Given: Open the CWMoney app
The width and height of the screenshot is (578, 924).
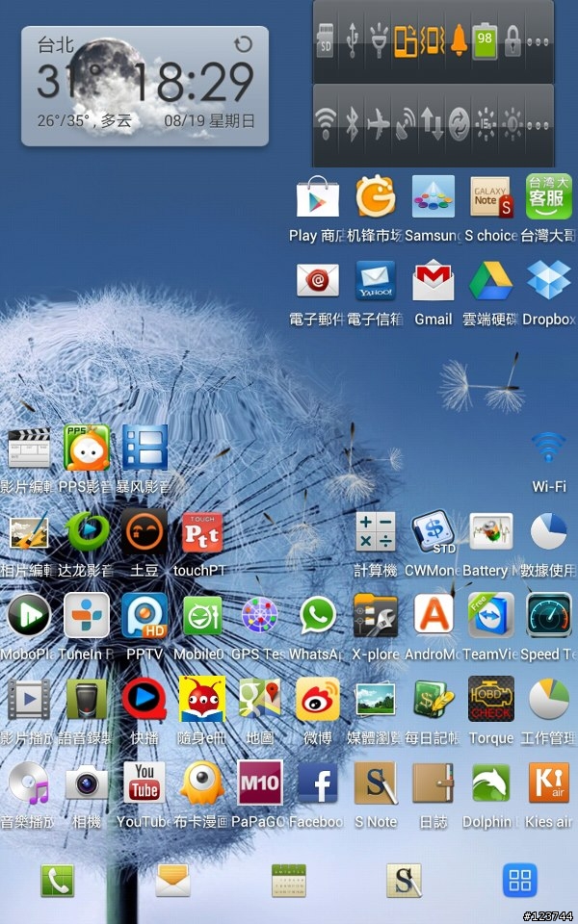Looking at the screenshot, I should (433, 531).
